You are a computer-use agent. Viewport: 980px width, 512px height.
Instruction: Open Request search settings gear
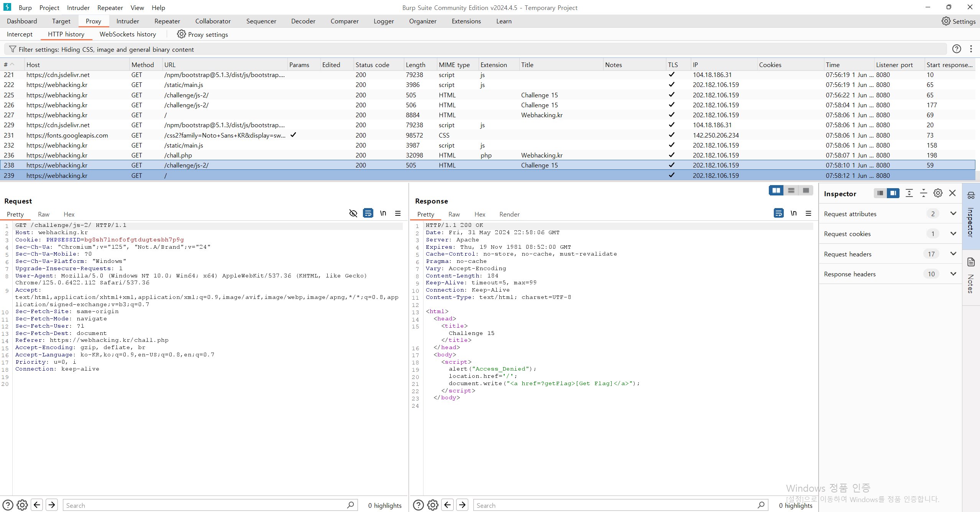pos(22,505)
